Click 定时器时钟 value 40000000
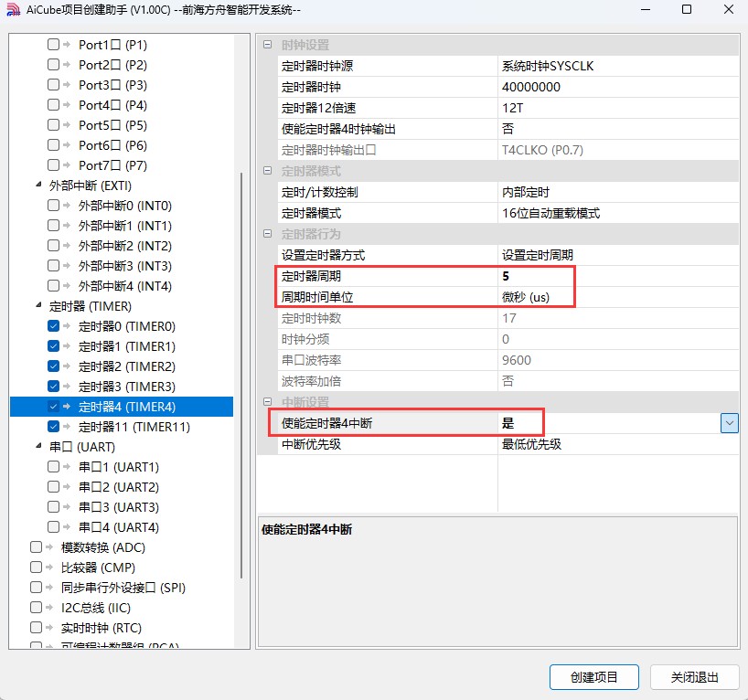 [618, 87]
